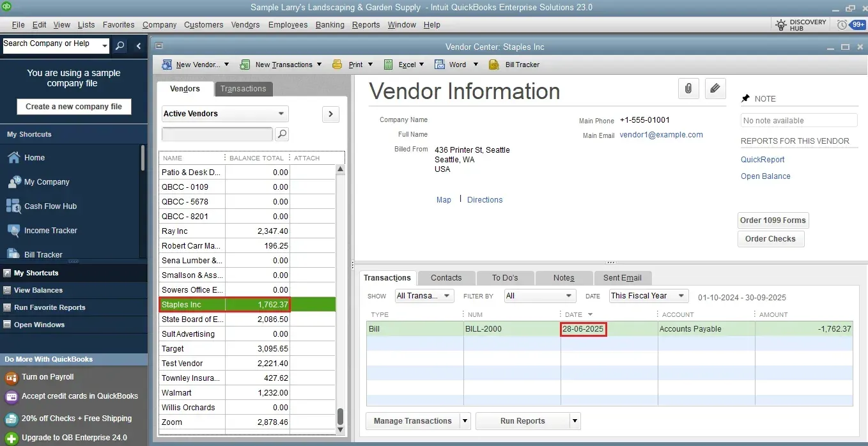Click the vendor list search magnifier icon

point(281,134)
